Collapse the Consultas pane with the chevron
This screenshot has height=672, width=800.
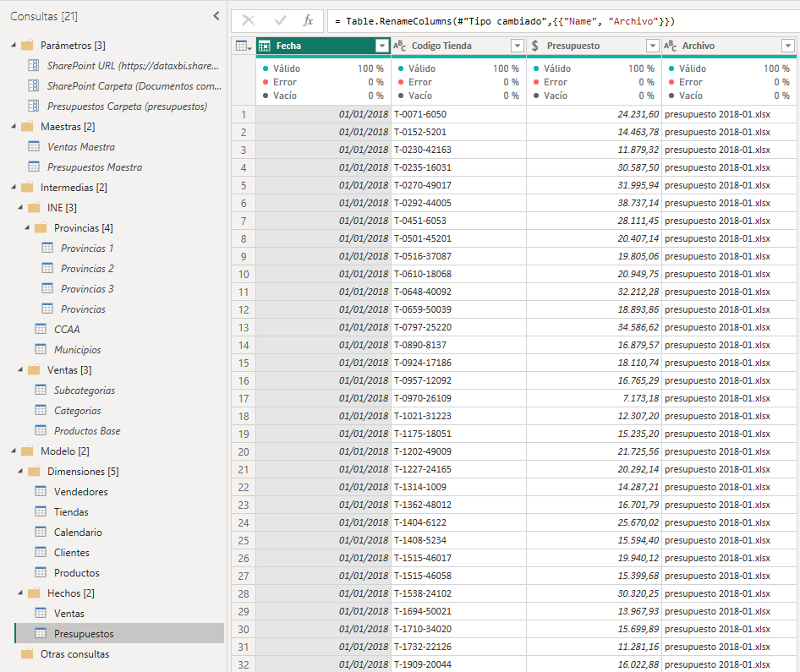click(x=216, y=16)
